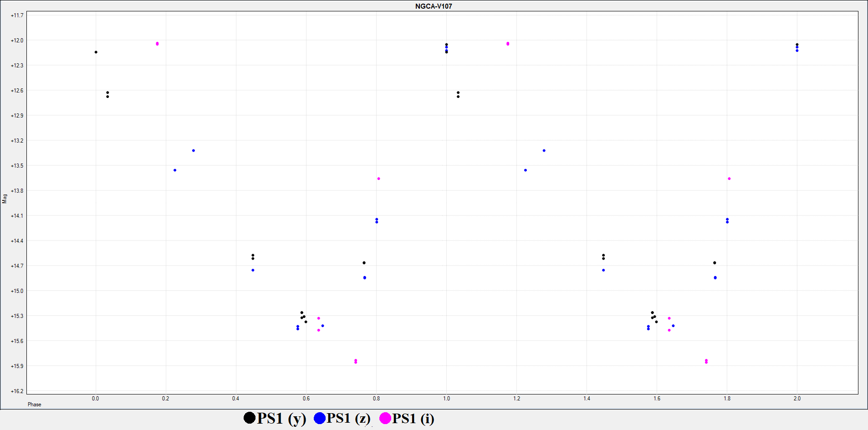Pick the black point at phase 1.76, mag 14.65

point(715,263)
